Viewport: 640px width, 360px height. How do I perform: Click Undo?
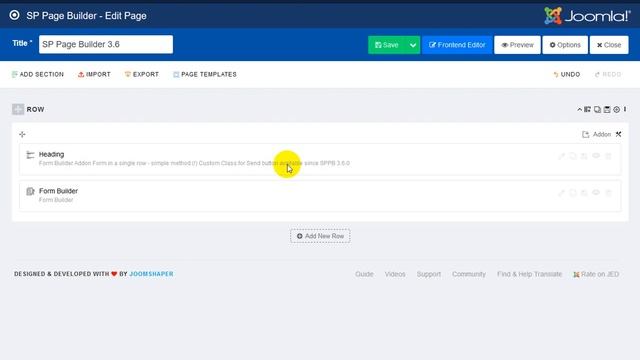click(567, 74)
